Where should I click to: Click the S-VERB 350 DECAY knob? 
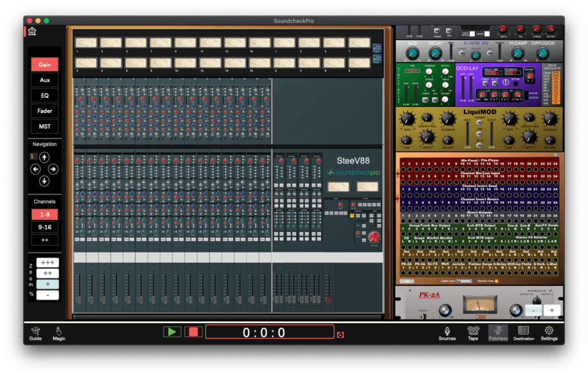click(x=435, y=53)
